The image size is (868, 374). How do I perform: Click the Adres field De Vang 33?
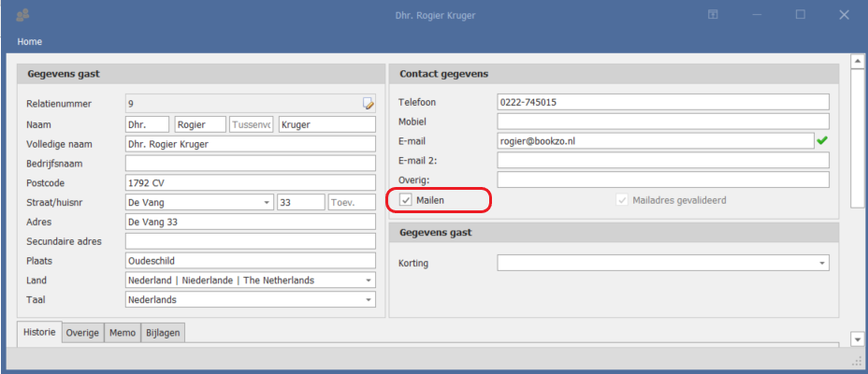251,222
